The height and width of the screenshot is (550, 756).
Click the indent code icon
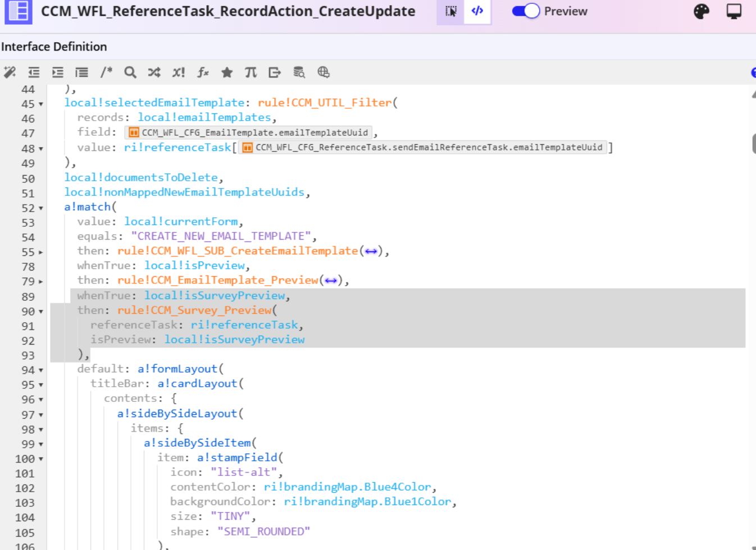tap(58, 72)
